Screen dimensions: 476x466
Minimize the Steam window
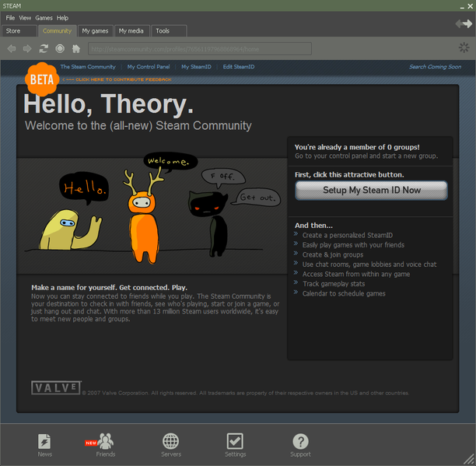[462, 7]
